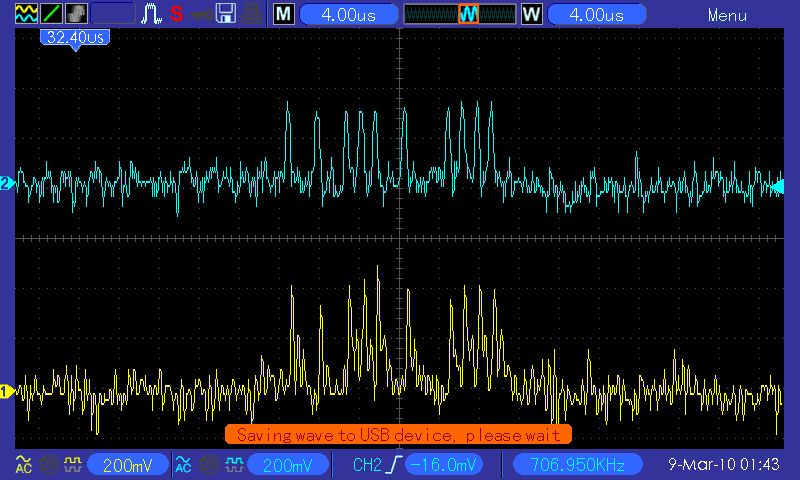Click the CH2 cyan square wave icon
The image size is (800, 480).
[x=234, y=465]
